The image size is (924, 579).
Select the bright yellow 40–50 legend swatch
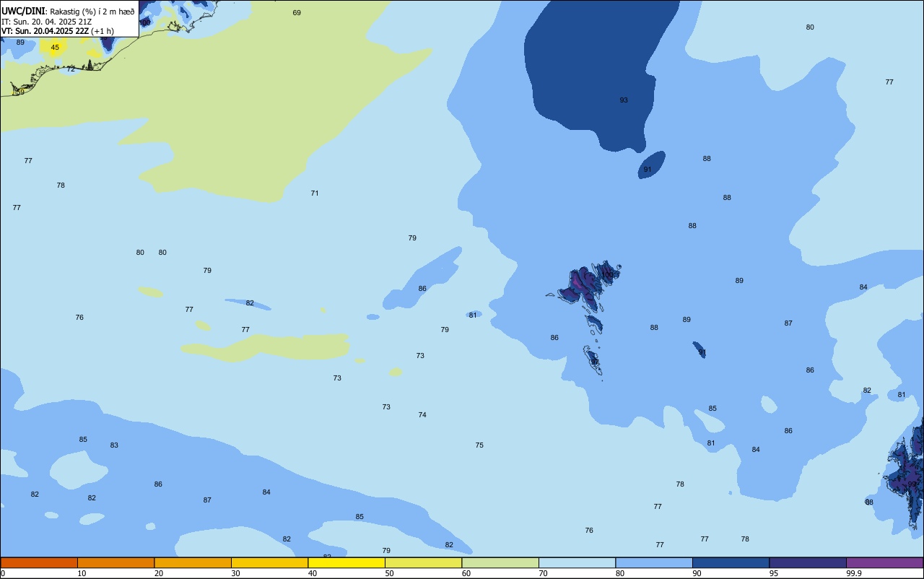click(346, 562)
